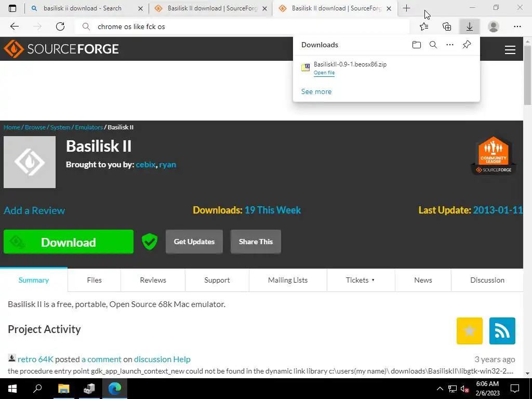Click the 19 This Week downloads link
The height and width of the screenshot is (399, 532).
tap(273, 210)
